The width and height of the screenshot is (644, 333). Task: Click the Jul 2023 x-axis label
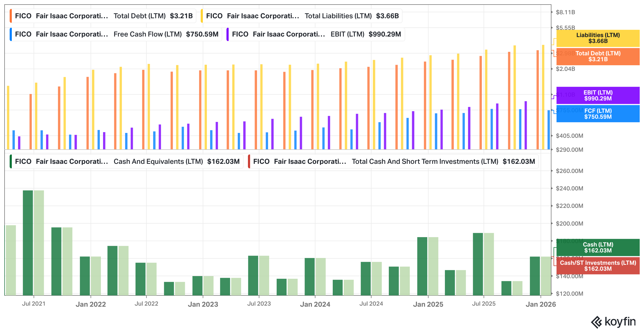coord(259,304)
